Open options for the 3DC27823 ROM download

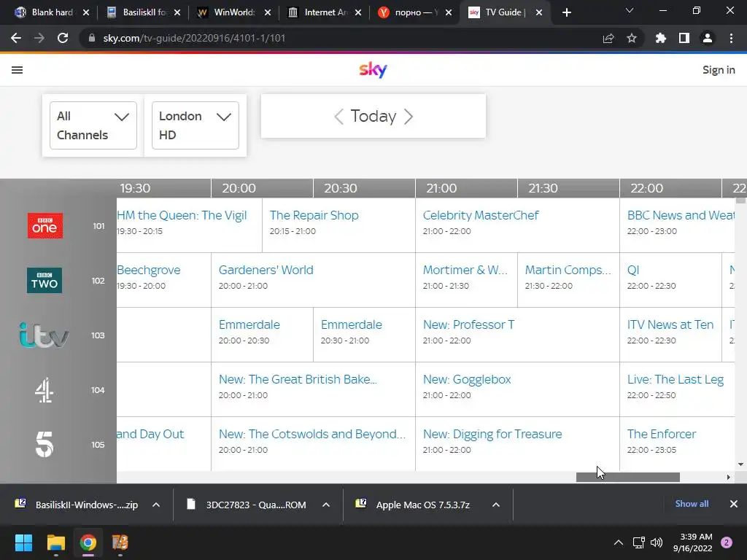point(326,505)
